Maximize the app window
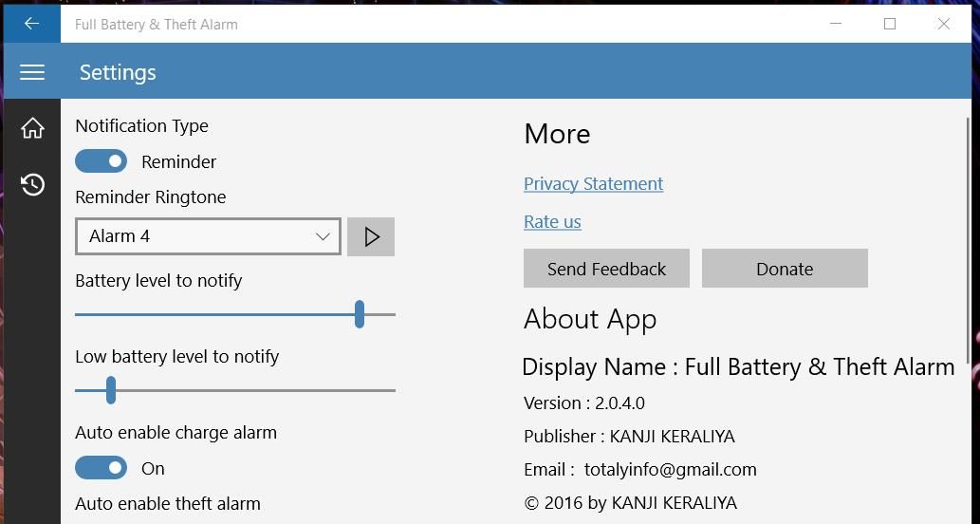This screenshot has height=524, width=980. click(889, 24)
